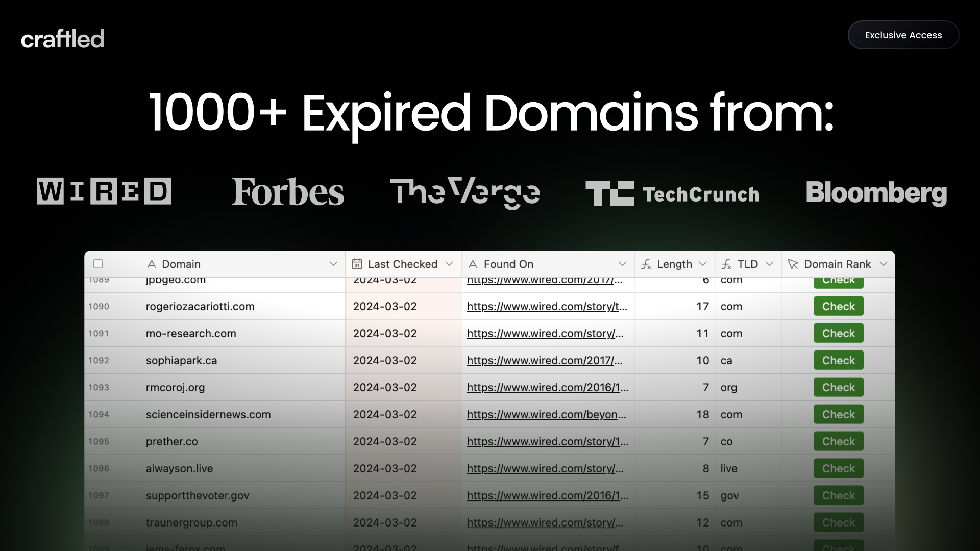Click the Last Checked date in row 1092
The image size is (980, 551).
[x=385, y=361]
